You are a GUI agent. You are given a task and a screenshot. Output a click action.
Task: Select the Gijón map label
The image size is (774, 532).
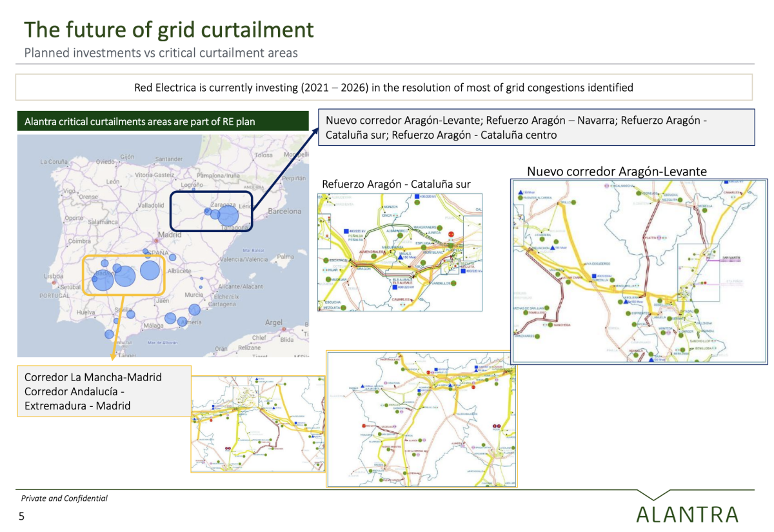pyautogui.click(x=126, y=157)
